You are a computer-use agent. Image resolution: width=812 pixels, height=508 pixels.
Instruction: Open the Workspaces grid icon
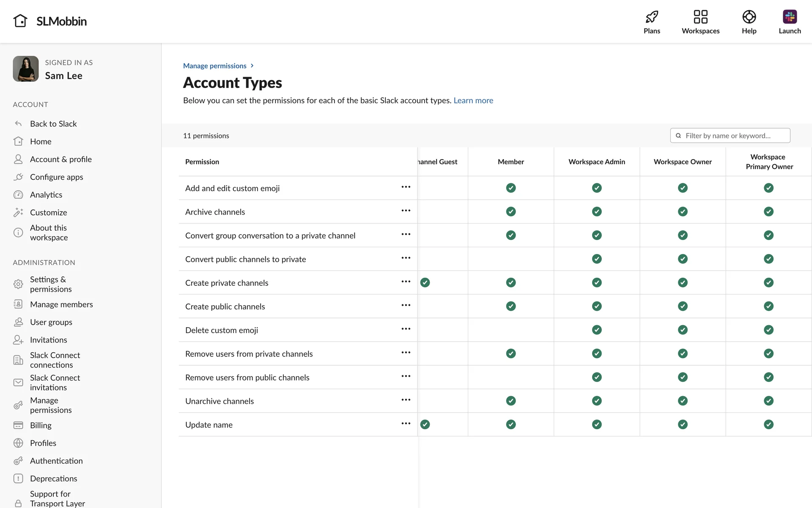[x=700, y=17]
